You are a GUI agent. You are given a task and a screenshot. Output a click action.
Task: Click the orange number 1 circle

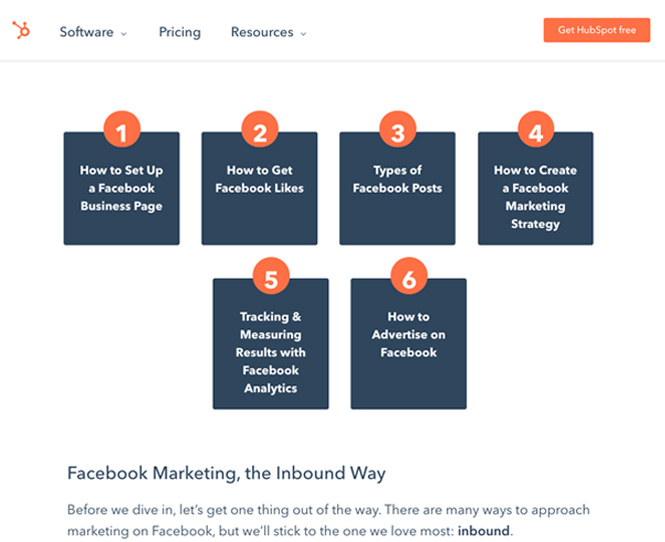coord(122,129)
